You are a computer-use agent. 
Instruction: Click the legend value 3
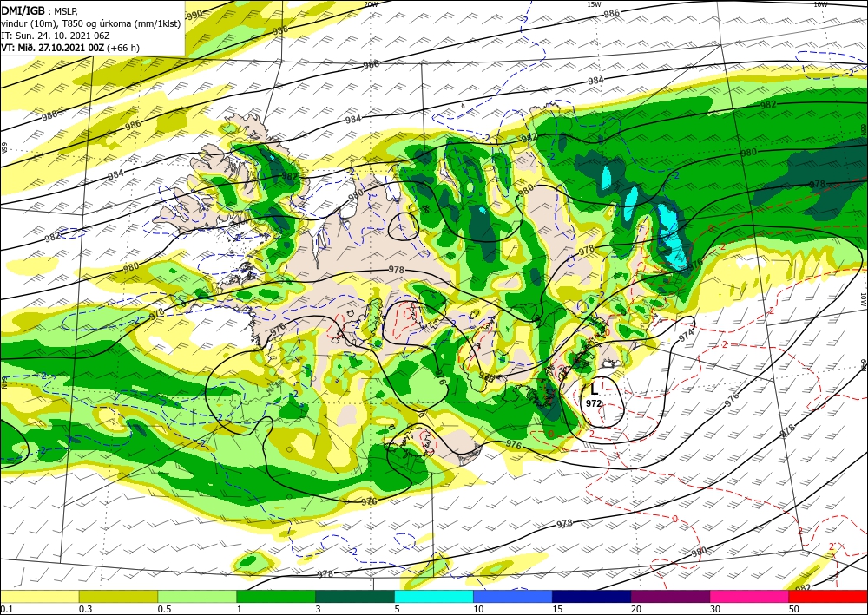coord(318,609)
